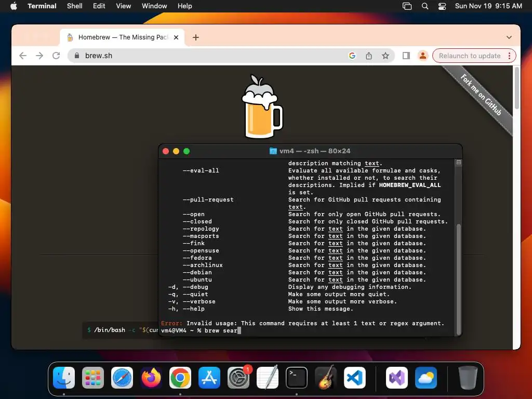Open the Shell menu
The image size is (532, 399).
pyautogui.click(x=75, y=6)
